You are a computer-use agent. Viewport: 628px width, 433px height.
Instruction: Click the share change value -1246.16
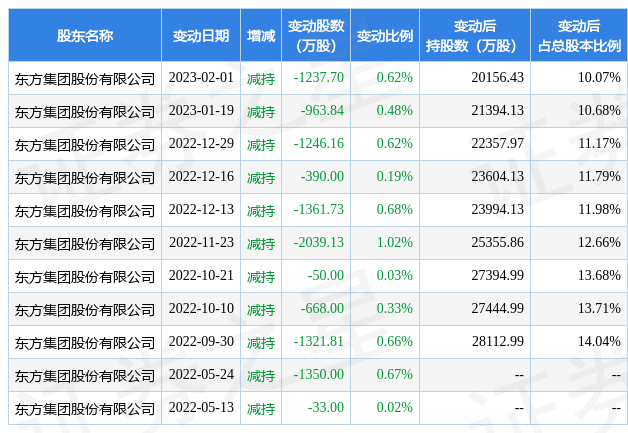tap(319, 143)
